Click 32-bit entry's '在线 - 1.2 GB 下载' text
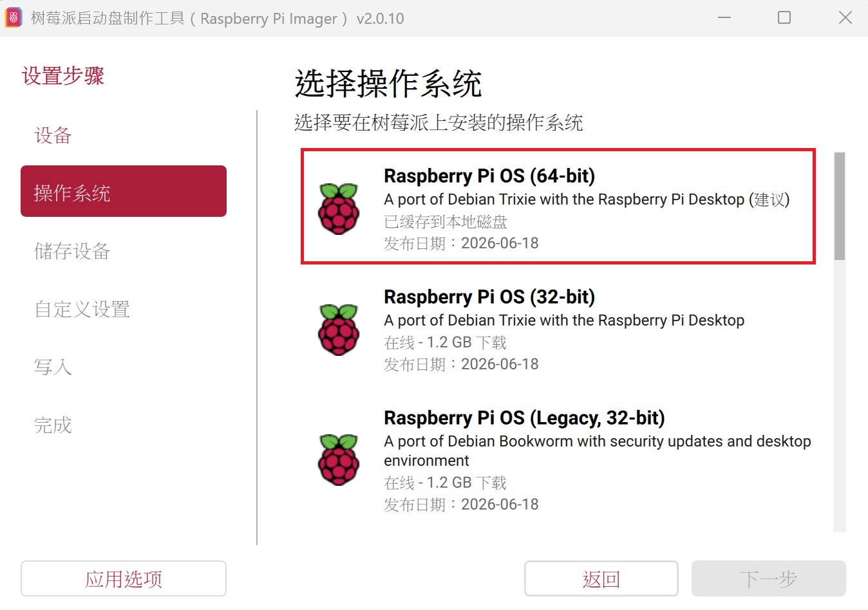The image size is (868, 610). pyautogui.click(x=446, y=342)
